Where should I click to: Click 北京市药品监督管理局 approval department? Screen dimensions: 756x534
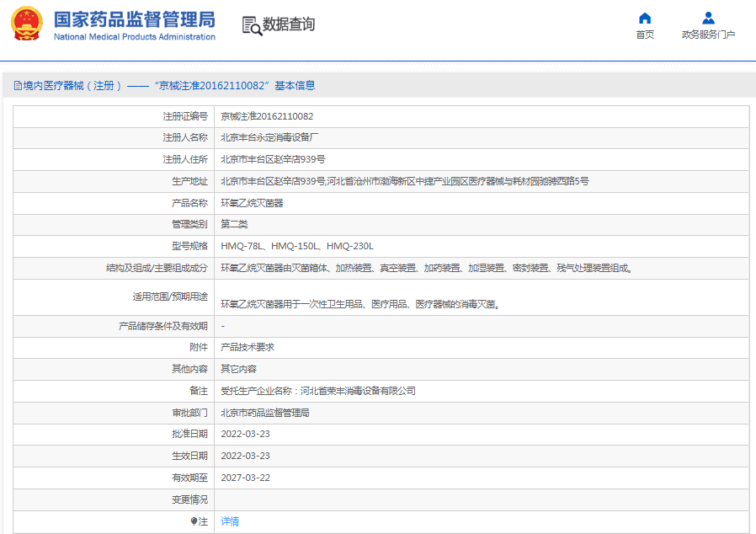265,413
